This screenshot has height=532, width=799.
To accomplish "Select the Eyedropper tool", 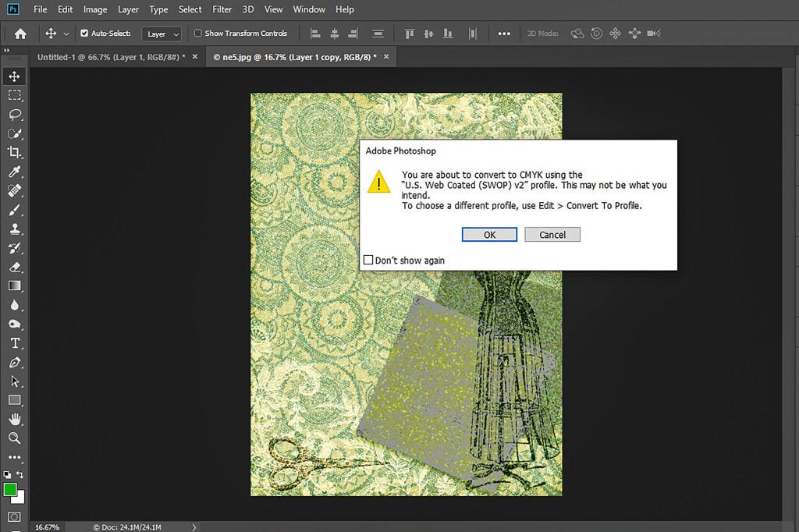I will [14, 172].
